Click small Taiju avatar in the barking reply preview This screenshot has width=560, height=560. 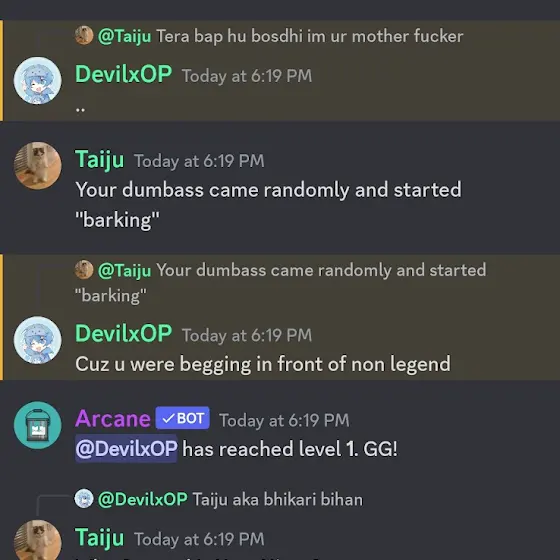(84, 270)
